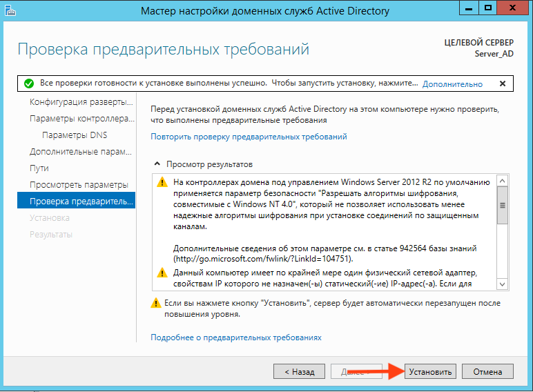The height and width of the screenshot is (392, 533).
Task: Click warning icon beside restart notice
Action: [x=156, y=303]
